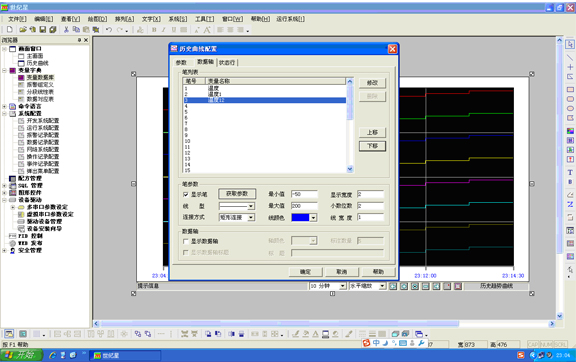
Task: Click the Save disk toolbar icon
Action: click(x=43, y=29)
